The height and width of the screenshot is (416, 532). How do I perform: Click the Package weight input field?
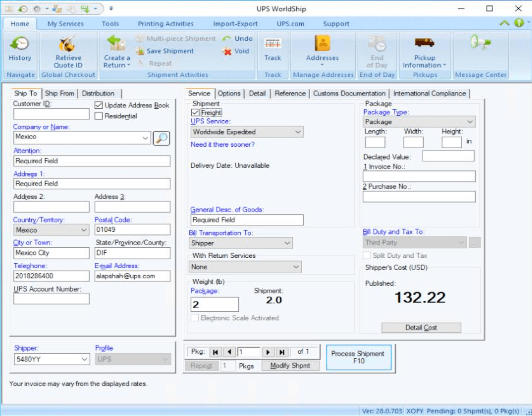(x=215, y=304)
